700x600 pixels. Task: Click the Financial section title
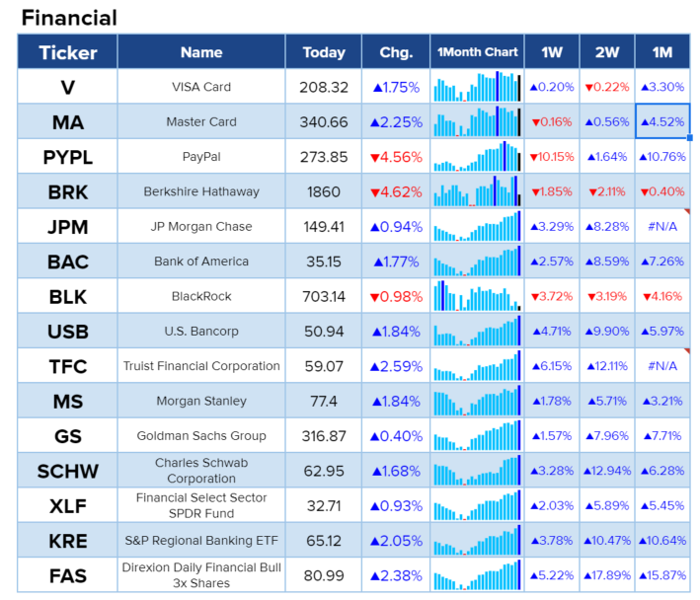pos(69,18)
